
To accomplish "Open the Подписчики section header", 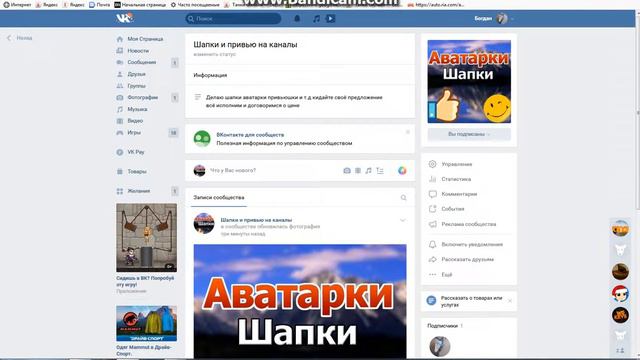I will coord(442,326).
